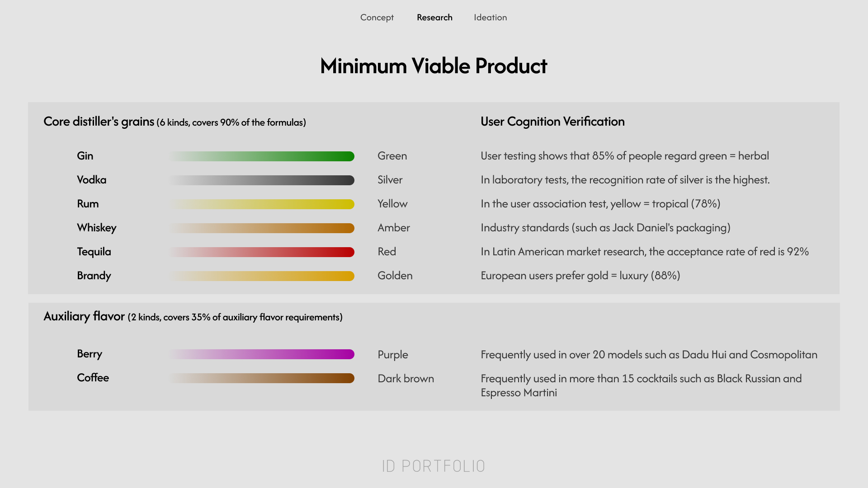868x488 pixels.
Task: Select the silver Vodka gradient bar
Action: click(261, 180)
